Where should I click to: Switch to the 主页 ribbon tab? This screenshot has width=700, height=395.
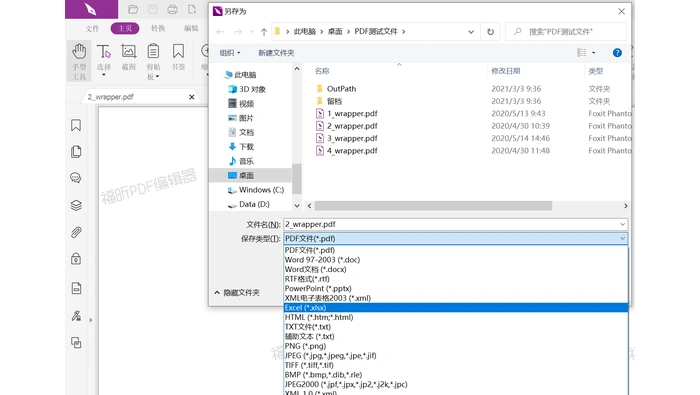(125, 29)
